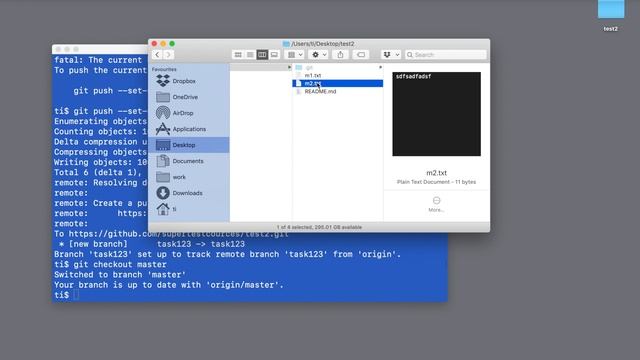This screenshot has height=360, width=640.
Task: Select the m2.txt file row
Action: coord(338,83)
